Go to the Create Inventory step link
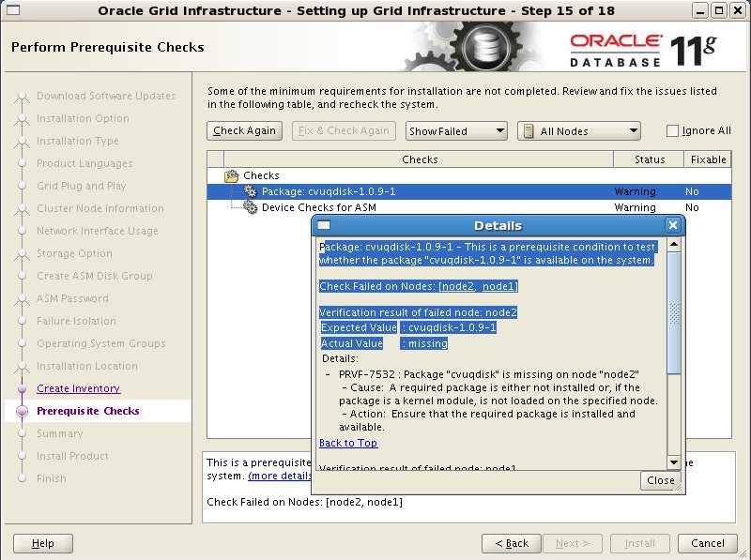 79,388
